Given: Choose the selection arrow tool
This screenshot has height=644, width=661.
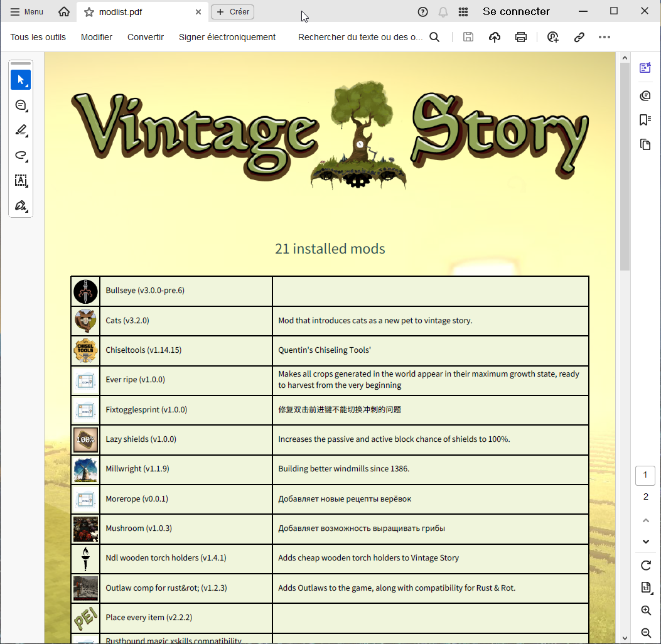Looking at the screenshot, I should click(21, 80).
